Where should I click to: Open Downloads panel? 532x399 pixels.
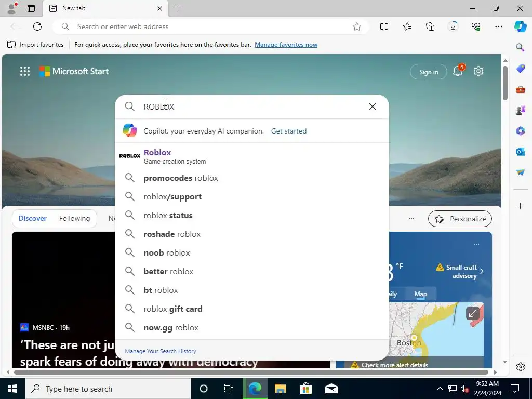click(453, 26)
